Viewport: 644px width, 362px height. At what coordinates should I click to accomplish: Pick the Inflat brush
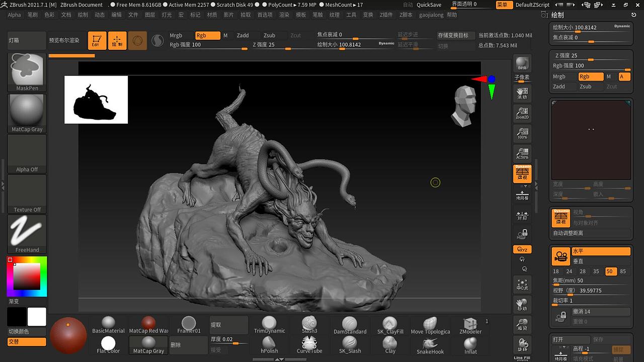coord(470,345)
